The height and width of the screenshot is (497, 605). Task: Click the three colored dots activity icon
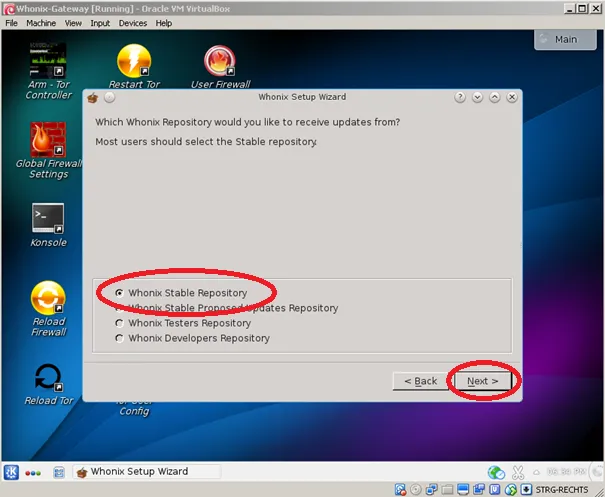(x=33, y=473)
